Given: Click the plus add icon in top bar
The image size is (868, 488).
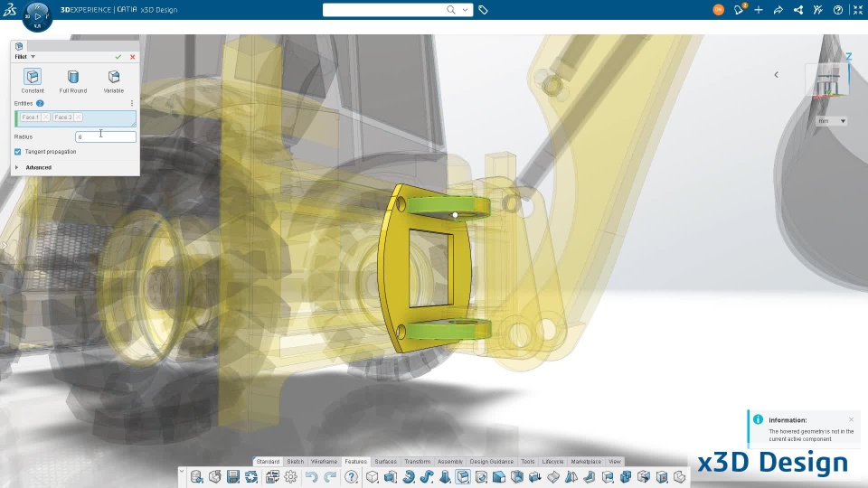Looking at the screenshot, I should 759,10.
